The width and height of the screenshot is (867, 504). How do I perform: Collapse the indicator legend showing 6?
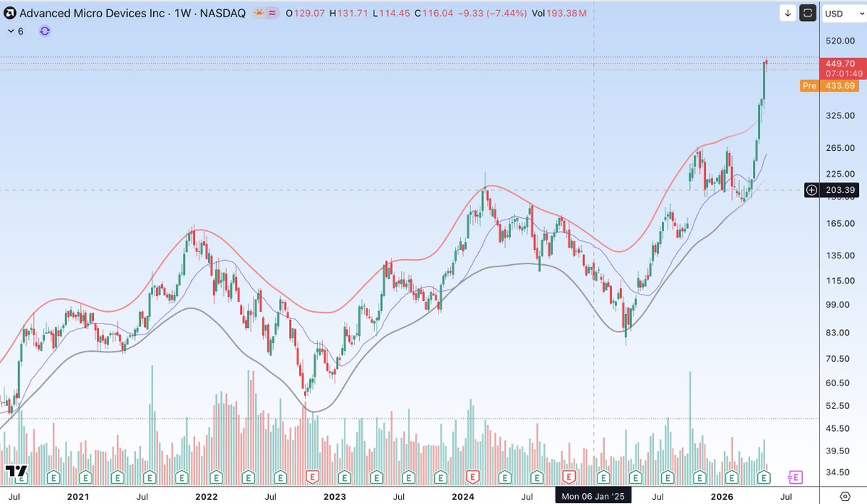pos(15,31)
